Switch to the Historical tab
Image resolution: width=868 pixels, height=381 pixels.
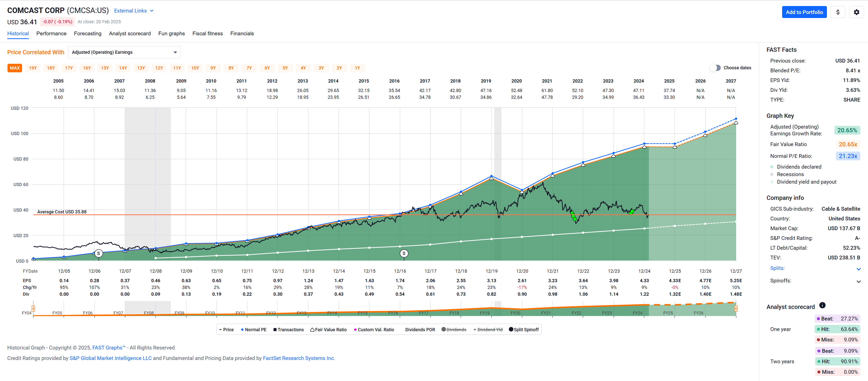pyautogui.click(x=18, y=34)
